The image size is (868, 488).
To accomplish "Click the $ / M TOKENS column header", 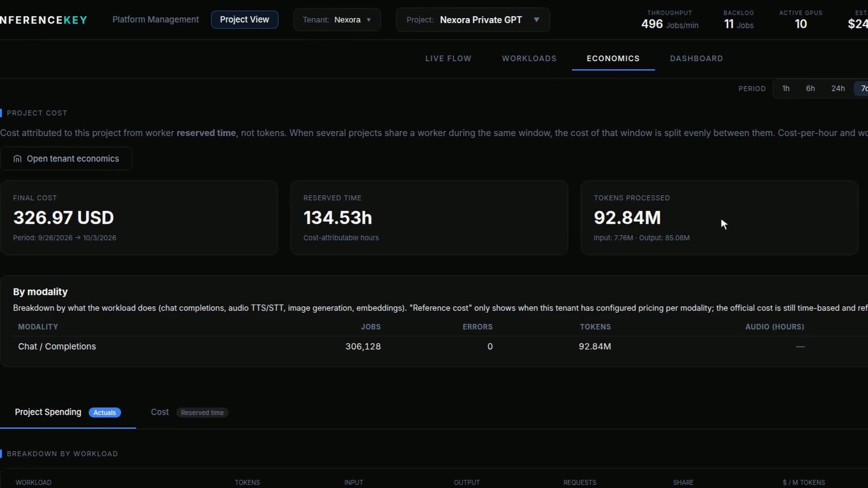I will click(803, 483).
